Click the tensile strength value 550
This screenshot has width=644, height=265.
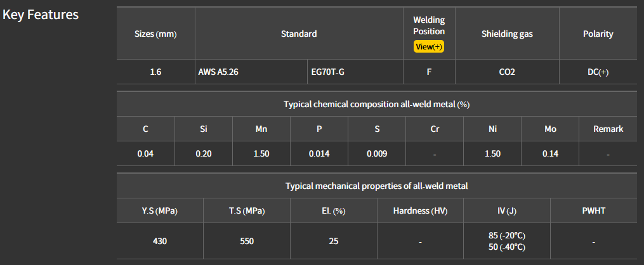pos(246,241)
